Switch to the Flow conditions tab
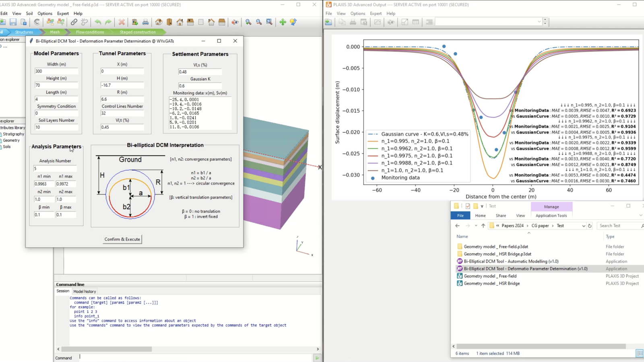Viewport: 644px width, 362px height. click(x=90, y=32)
